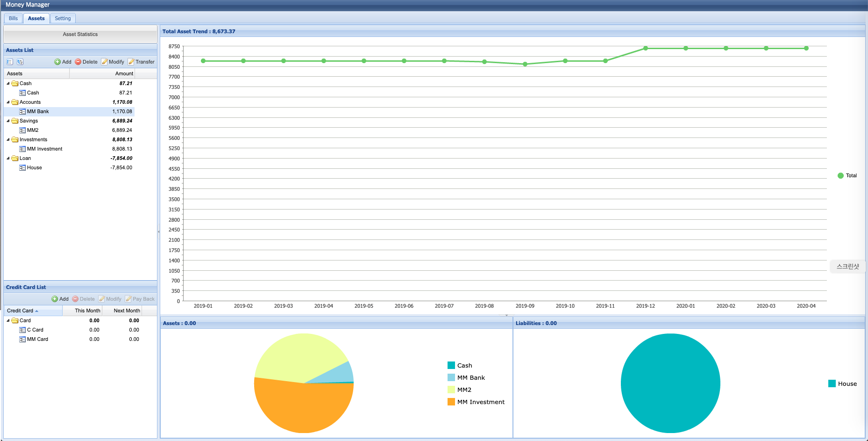
Task: Select the Accounts folder icon
Action: [x=15, y=102]
